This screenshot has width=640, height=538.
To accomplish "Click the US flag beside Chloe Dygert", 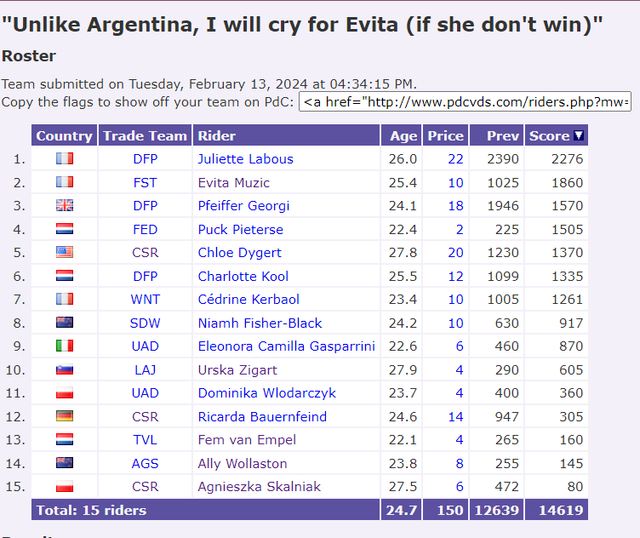I will pos(64,252).
